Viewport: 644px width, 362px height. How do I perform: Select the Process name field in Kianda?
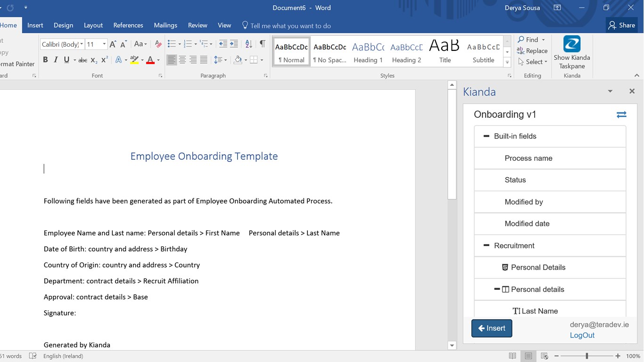pyautogui.click(x=550, y=158)
